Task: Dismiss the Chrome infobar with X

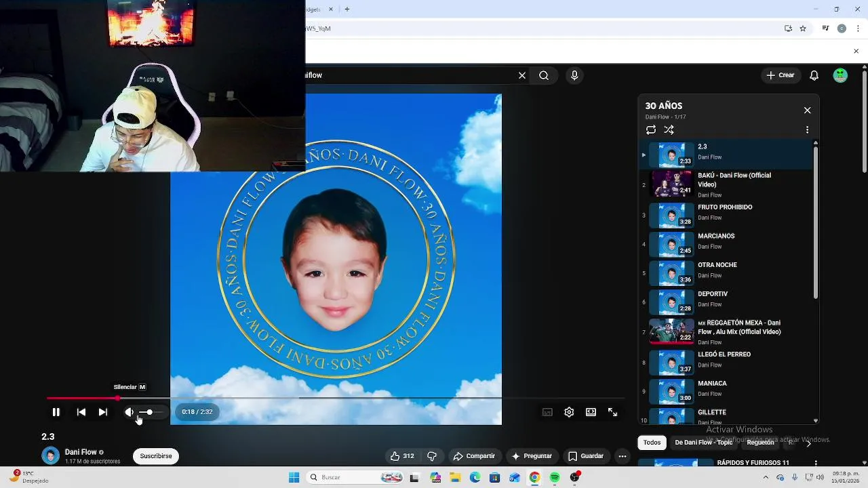Action: (856, 52)
